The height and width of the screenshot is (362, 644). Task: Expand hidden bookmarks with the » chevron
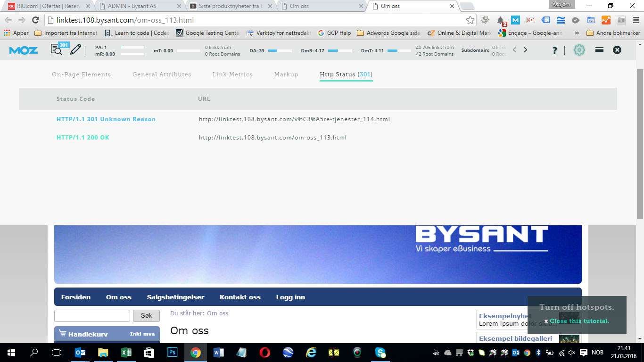[x=577, y=33]
